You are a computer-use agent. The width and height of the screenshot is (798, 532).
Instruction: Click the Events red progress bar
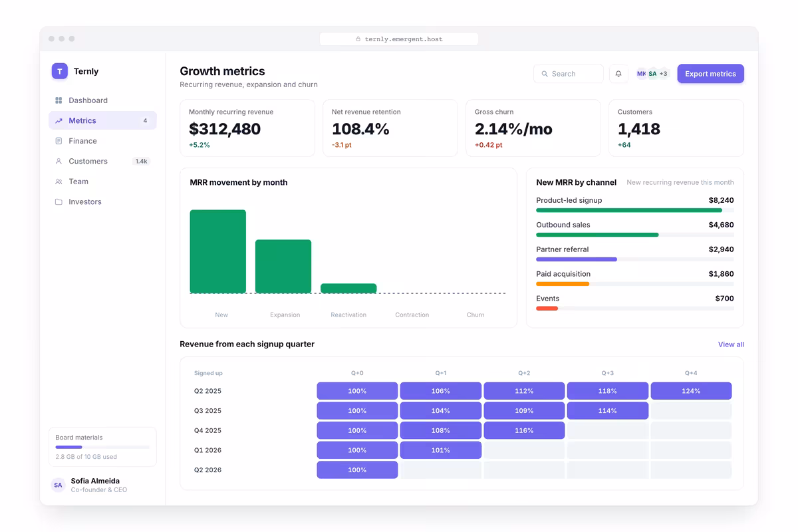coord(547,309)
